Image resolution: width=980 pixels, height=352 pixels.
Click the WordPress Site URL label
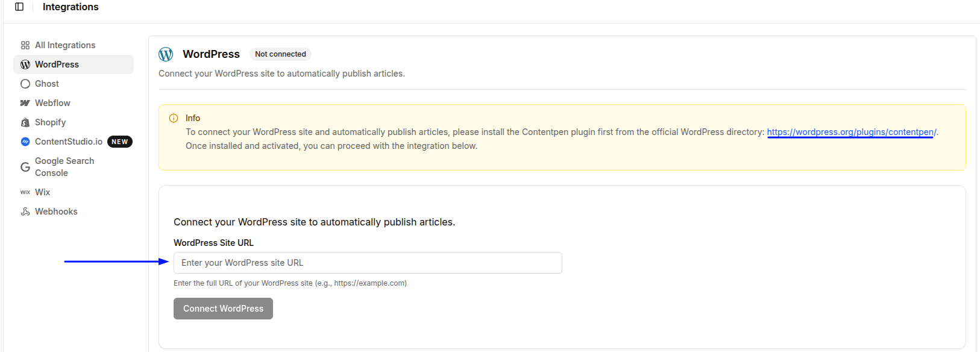coord(213,243)
